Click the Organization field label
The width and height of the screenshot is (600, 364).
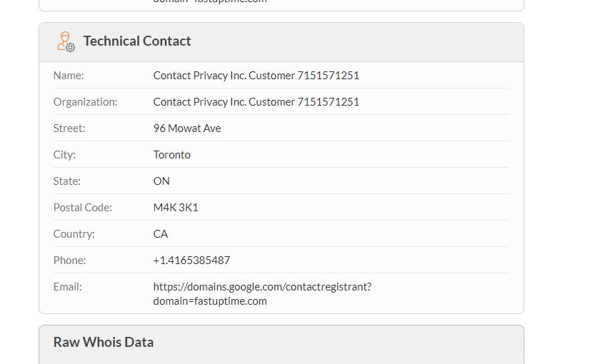[85, 102]
